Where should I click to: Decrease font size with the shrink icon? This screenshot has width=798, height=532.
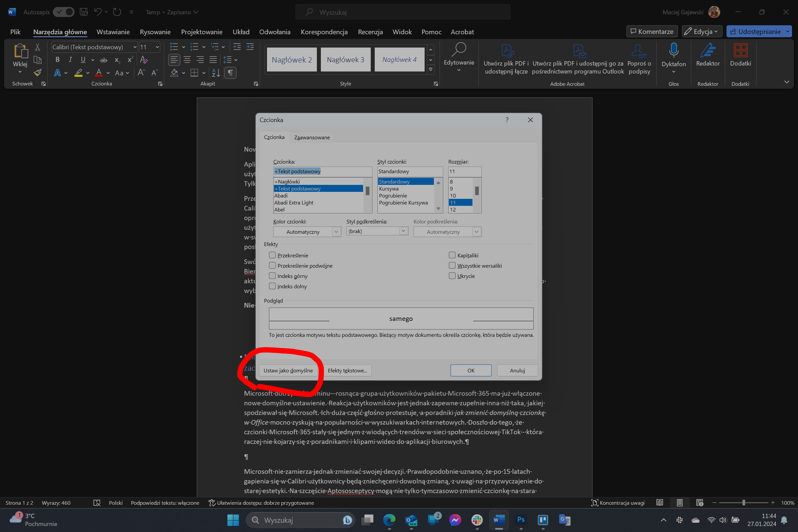click(x=154, y=72)
